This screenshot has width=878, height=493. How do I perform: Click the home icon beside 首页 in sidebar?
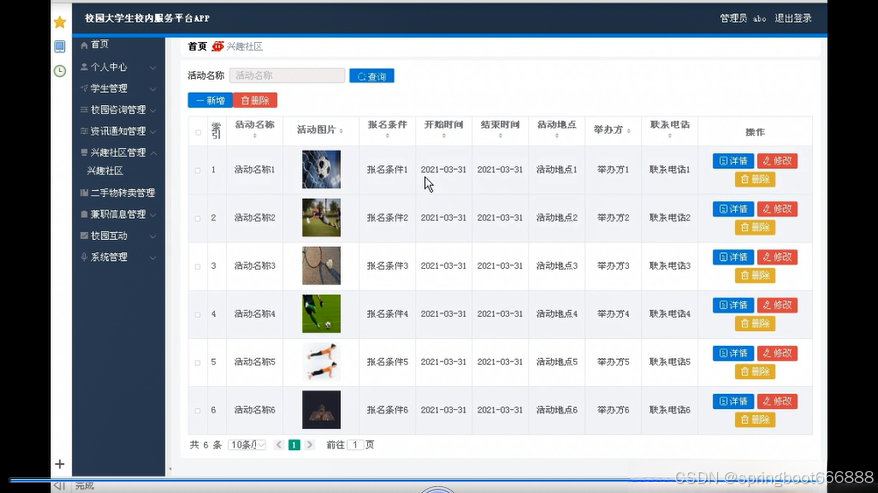pyautogui.click(x=84, y=45)
